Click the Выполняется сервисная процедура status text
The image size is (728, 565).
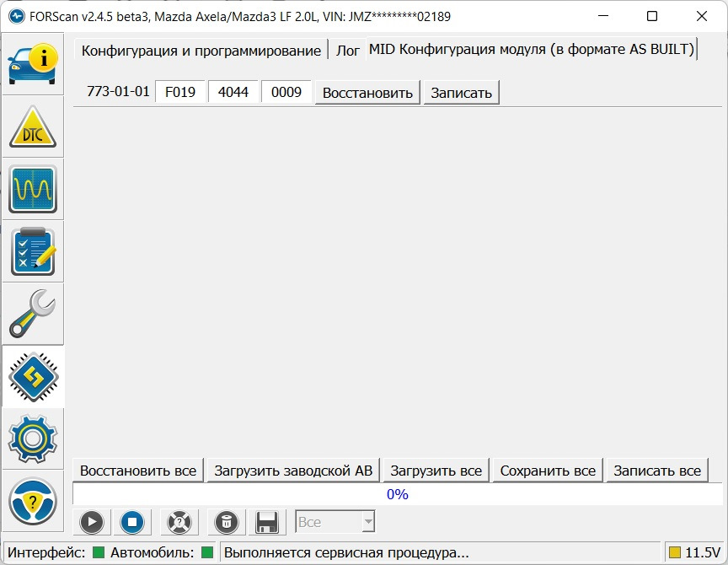coord(346,552)
